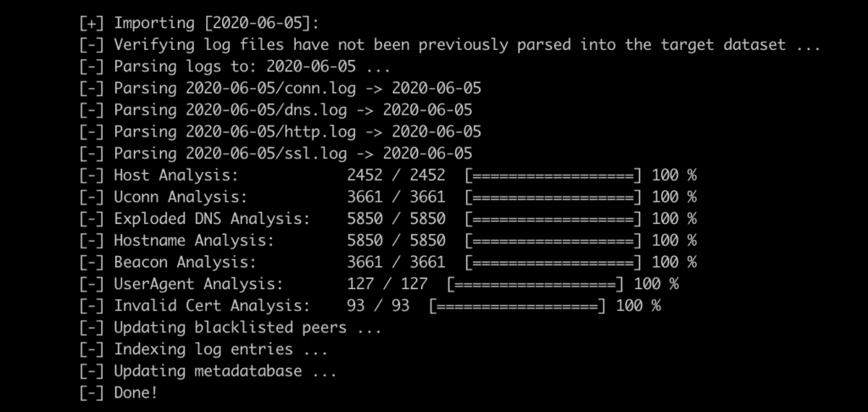The image size is (868, 412).
Task: Click the Beacon Analysis progress bar
Action: [553, 262]
